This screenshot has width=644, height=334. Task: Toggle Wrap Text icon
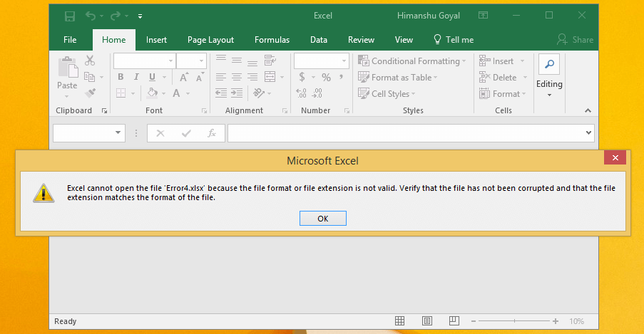point(270,61)
